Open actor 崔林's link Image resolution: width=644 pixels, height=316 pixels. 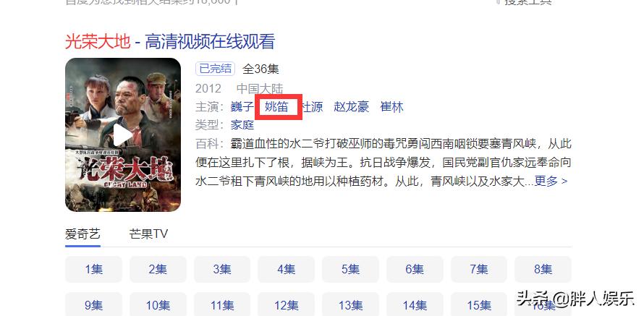391,107
